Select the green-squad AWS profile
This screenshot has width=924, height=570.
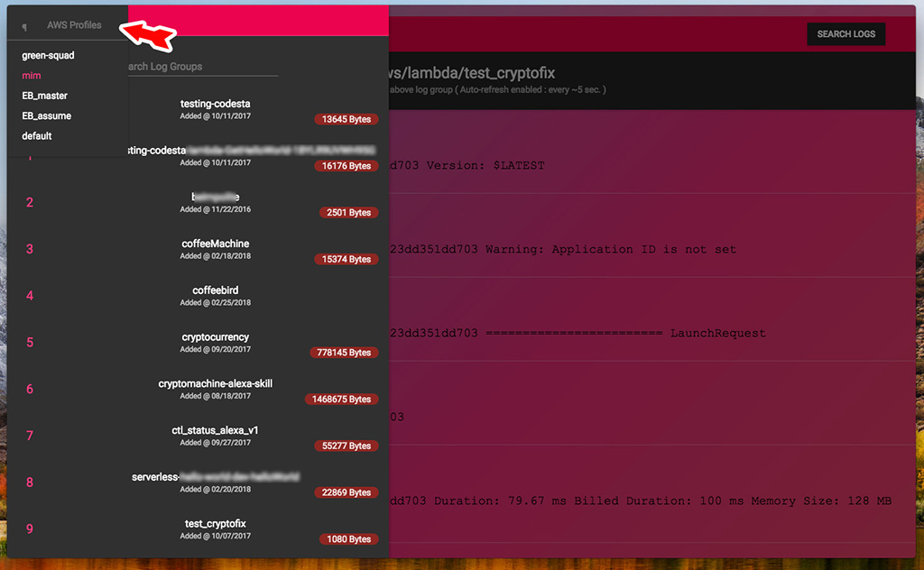point(48,55)
